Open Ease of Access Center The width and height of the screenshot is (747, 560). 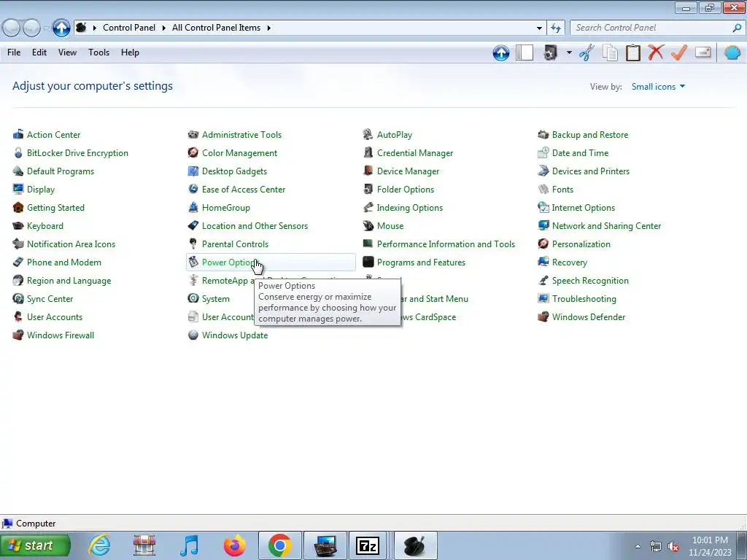[244, 190]
